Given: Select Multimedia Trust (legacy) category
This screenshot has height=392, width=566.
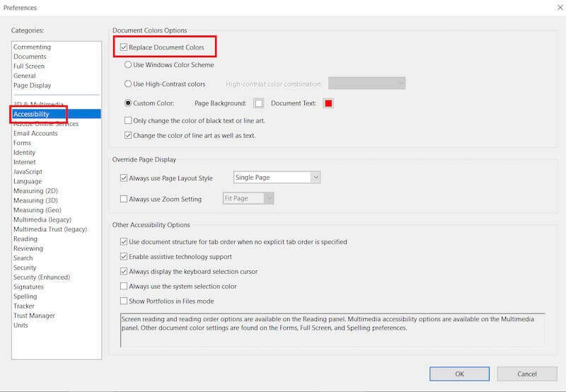Looking at the screenshot, I should pyautogui.click(x=50, y=229).
